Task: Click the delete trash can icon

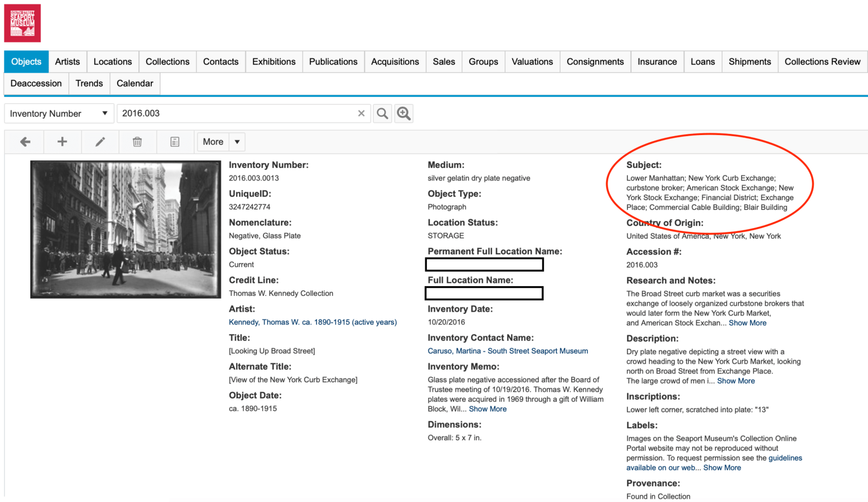Action: point(137,141)
